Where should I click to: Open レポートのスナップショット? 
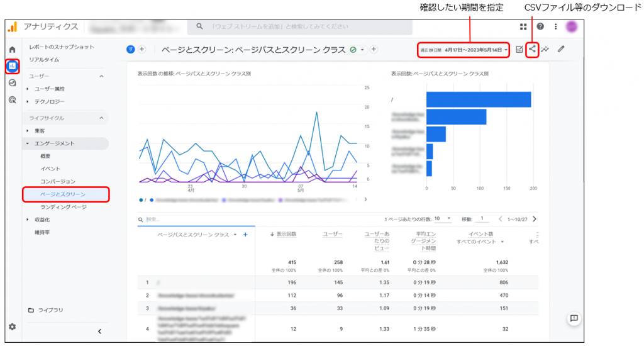pyautogui.click(x=62, y=47)
